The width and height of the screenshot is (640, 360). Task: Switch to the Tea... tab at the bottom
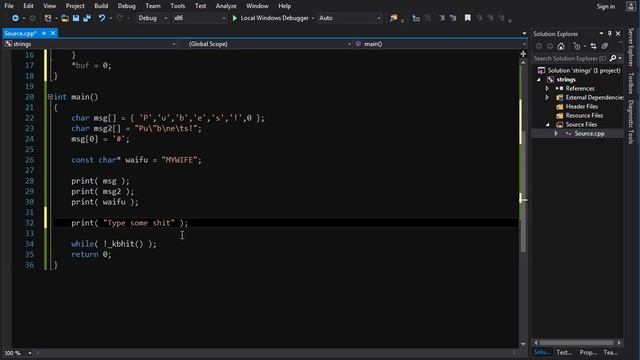click(611, 352)
